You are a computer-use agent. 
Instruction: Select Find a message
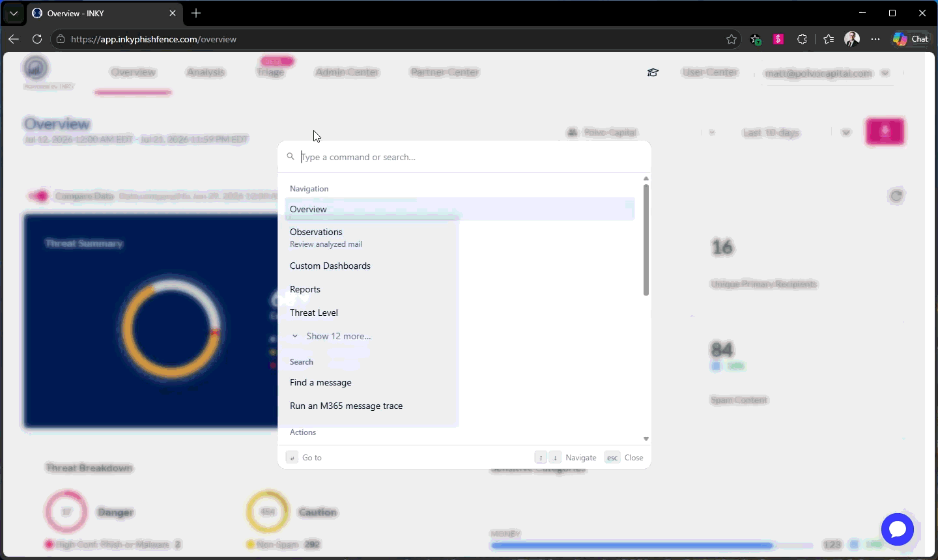[x=459, y=382]
